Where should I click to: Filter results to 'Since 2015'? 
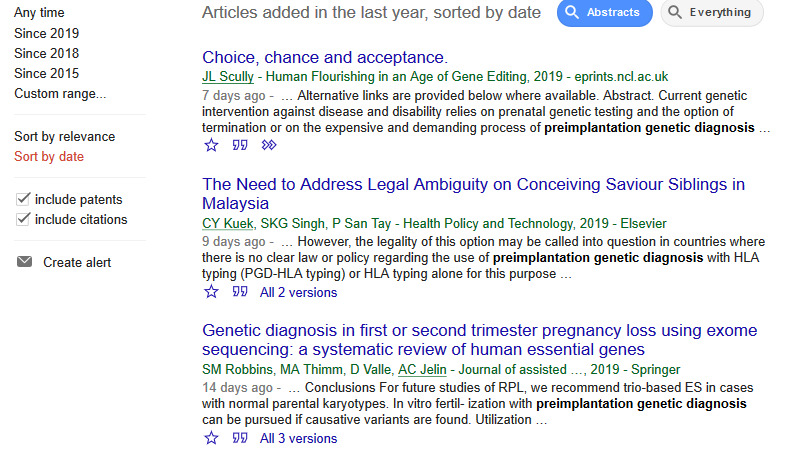click(46, 73)
